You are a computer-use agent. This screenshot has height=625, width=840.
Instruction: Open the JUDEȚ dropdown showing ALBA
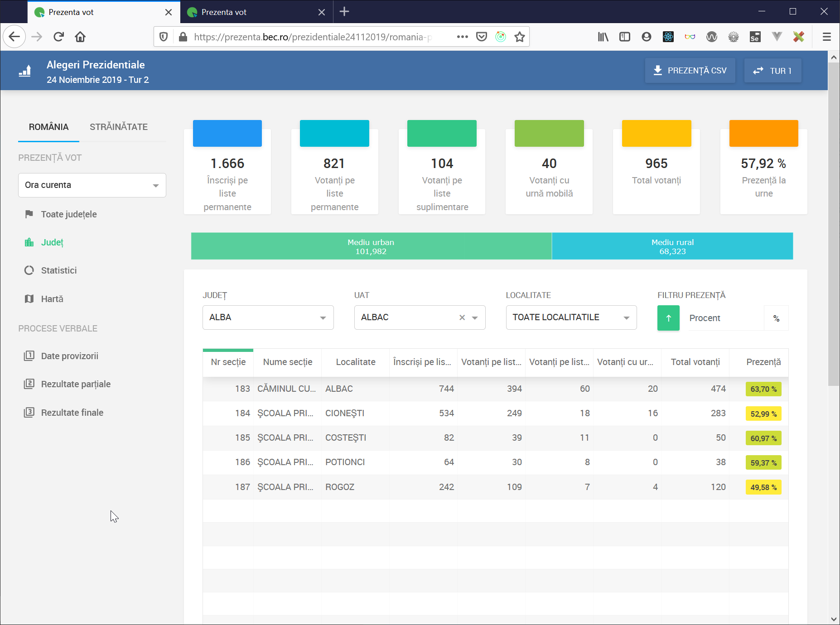click(268, 317)
